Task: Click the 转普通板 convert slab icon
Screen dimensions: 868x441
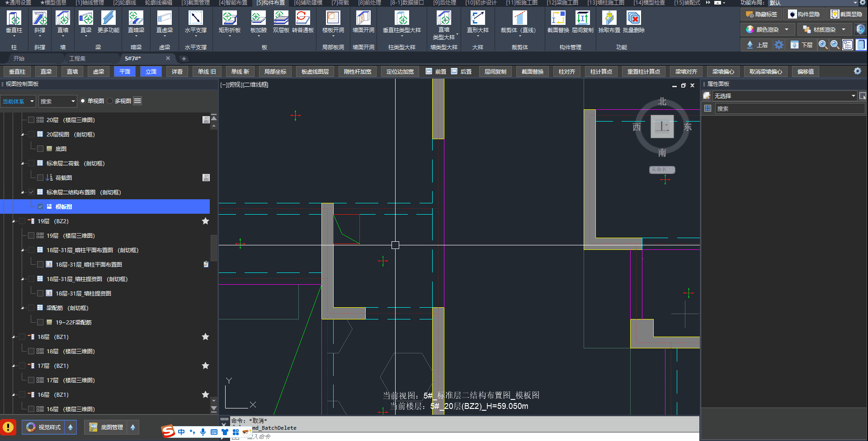Action: point(302,19)
